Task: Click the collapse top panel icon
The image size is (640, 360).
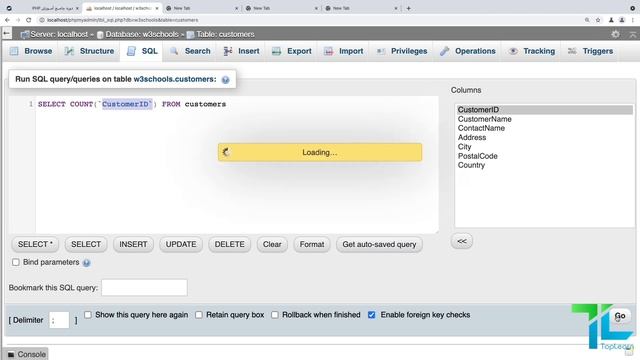Action: pos(633,35)
